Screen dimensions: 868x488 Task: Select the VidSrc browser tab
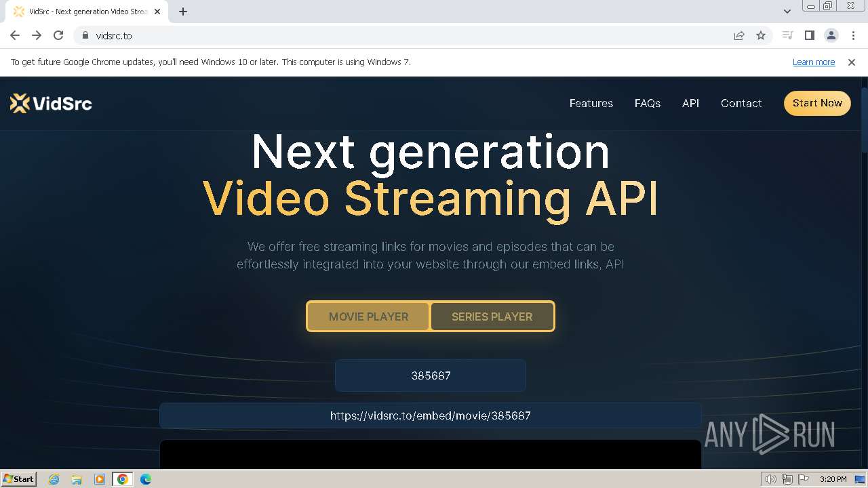[85, 12]
